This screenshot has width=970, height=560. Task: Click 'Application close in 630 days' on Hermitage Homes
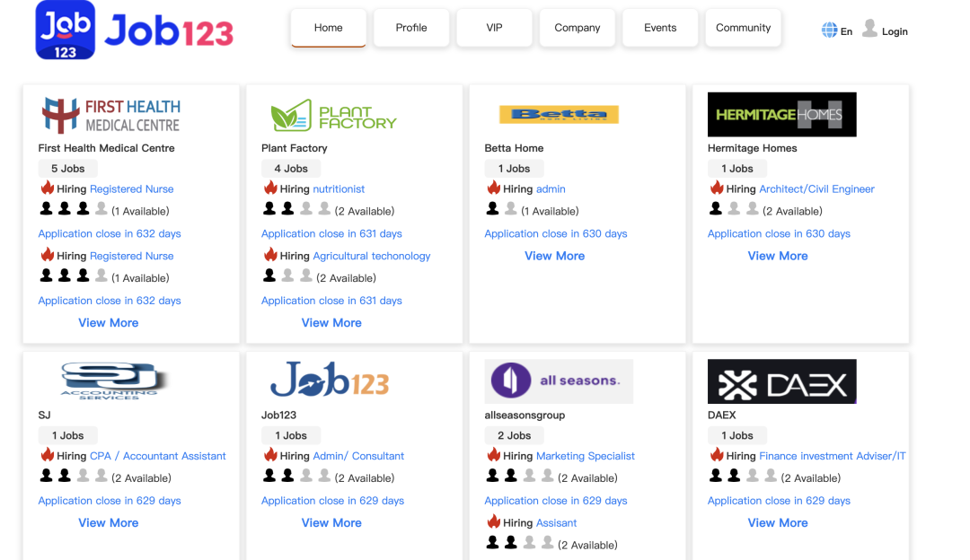(779, 233)
